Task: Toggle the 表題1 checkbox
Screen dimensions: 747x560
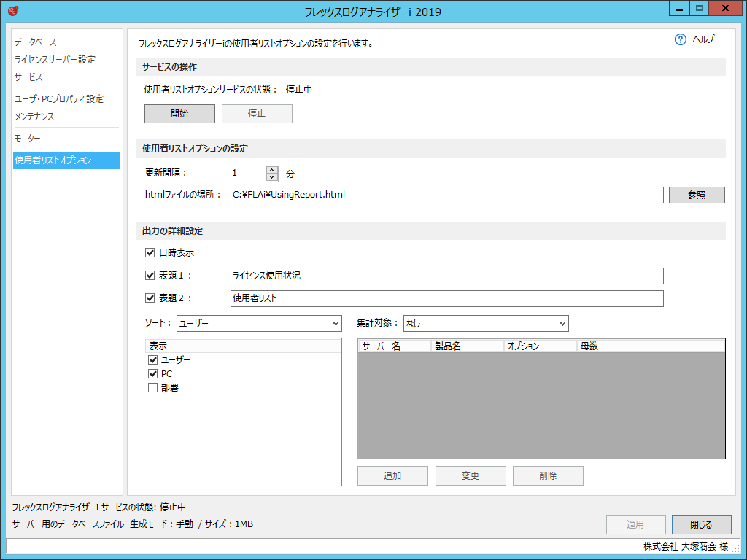Action: tap(150, 275)
